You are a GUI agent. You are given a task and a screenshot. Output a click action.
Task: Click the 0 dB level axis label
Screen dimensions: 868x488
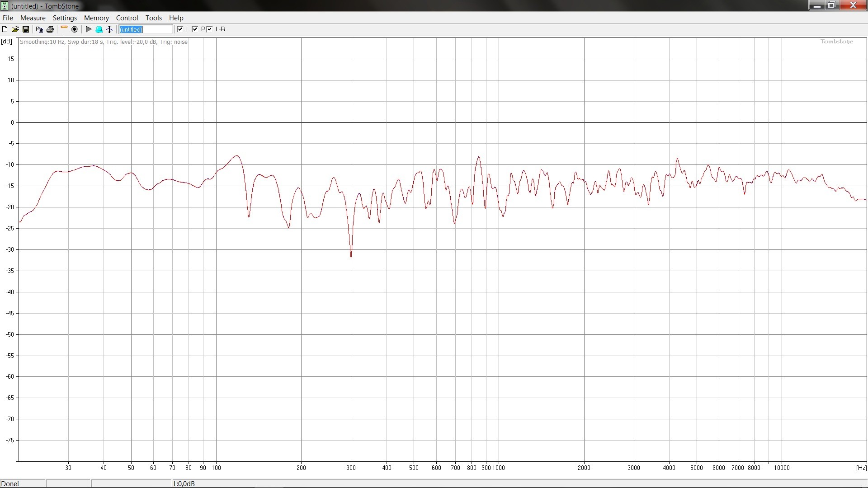coord(12,122)
